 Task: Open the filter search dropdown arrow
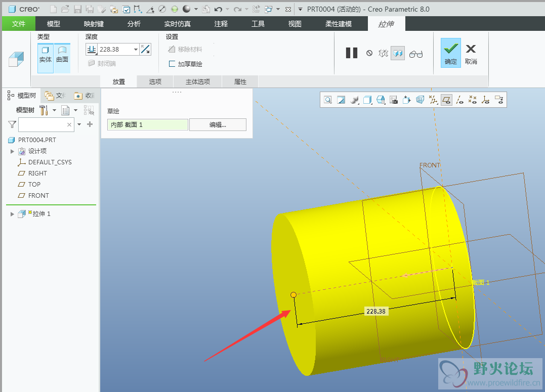click(x=79, y=124)
